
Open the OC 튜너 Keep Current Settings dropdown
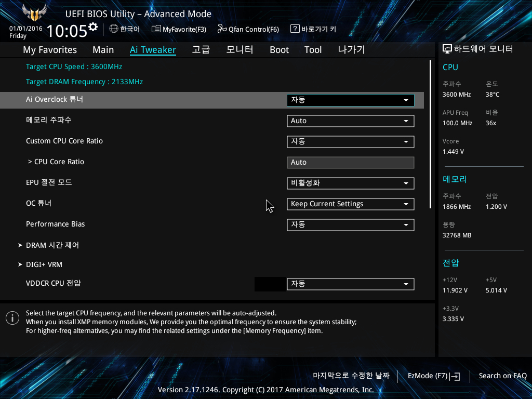(x=351, y=204)
